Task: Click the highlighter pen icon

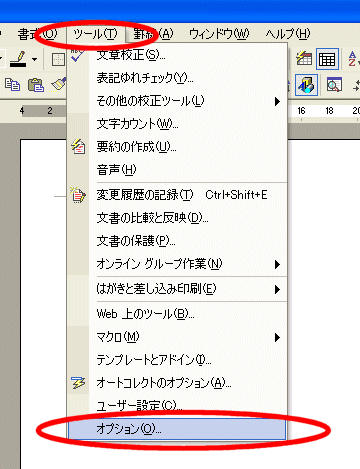Action: pos(18,59)
